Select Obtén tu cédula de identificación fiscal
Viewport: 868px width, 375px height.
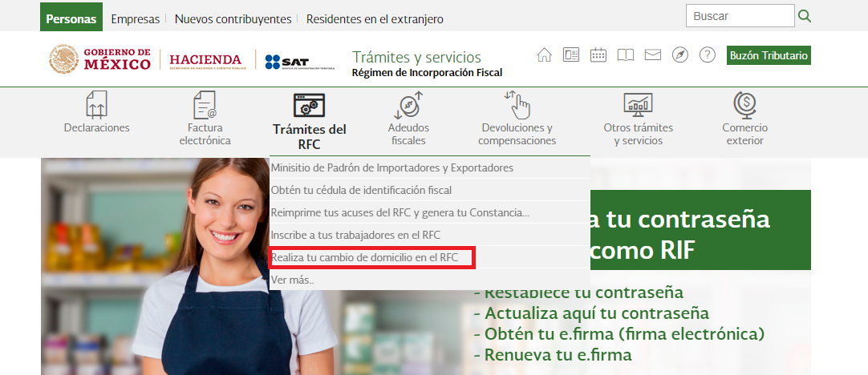[429, 190]
